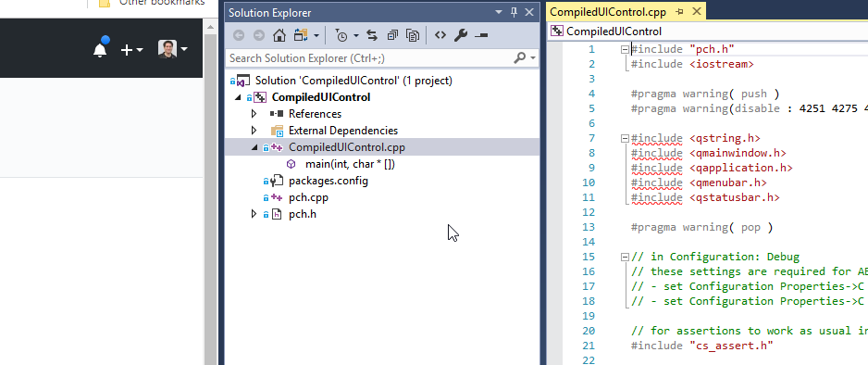The width and height of the screenshot is (868, 365).
Task: Expand the External Dependencies node
Action: pos(254,131)
